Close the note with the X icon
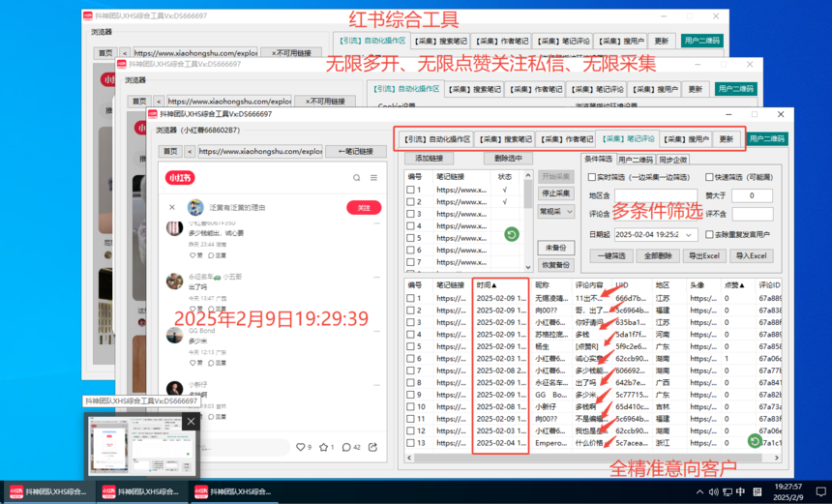Image resolution: width=832 pixels, height=504 pixels. point(172,207)
